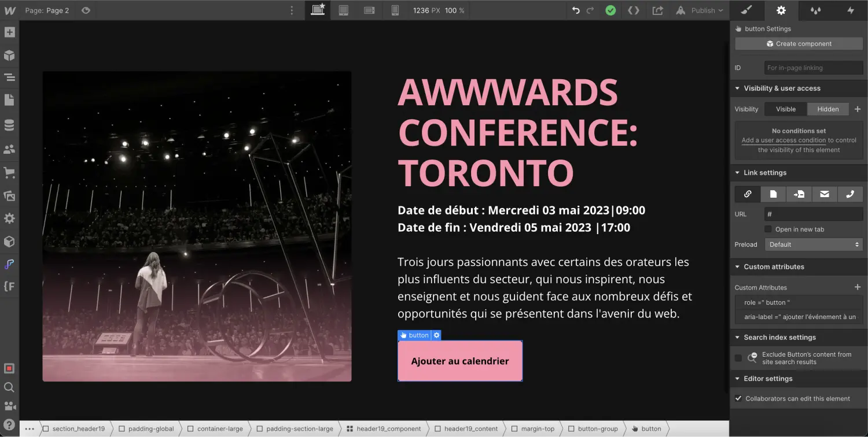Click the URL input field

(814, 214)
